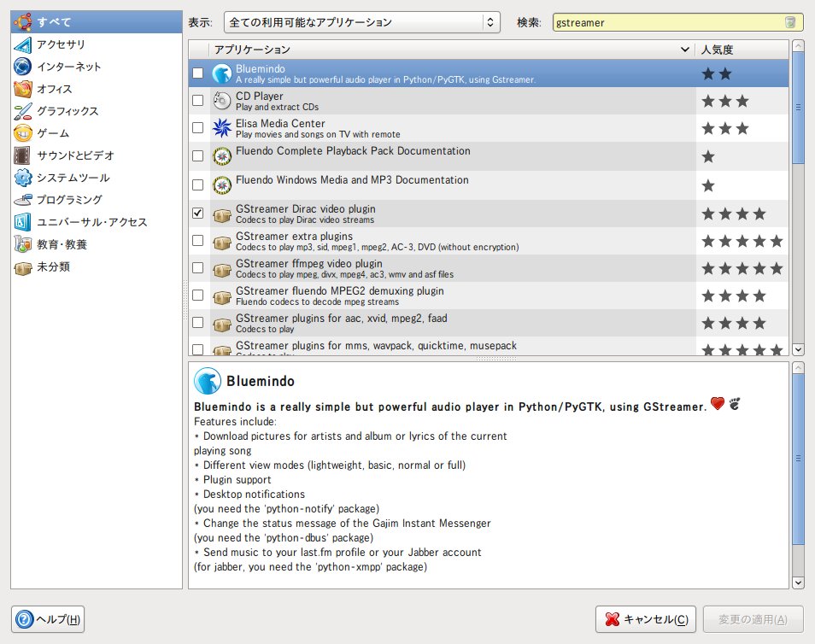815x644 pixels.
Task: Clear the search field with the clear icon
Action: click(790, 22)
